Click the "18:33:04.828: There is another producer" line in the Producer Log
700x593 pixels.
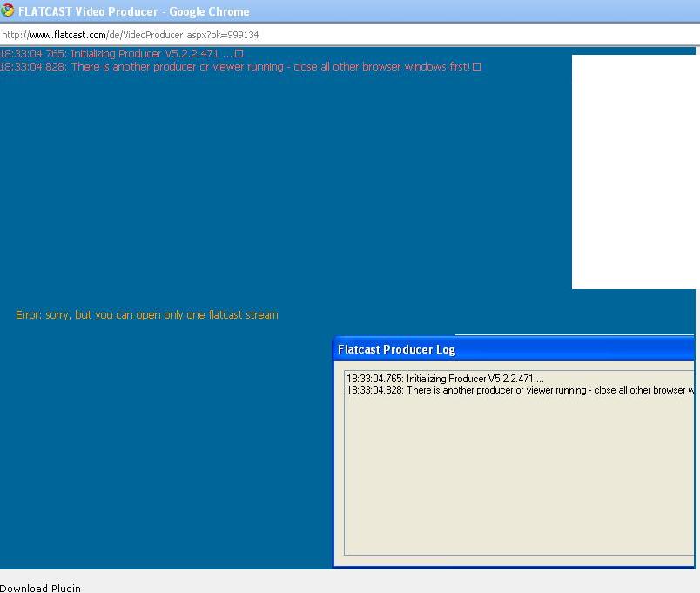(x=521, y=390)
